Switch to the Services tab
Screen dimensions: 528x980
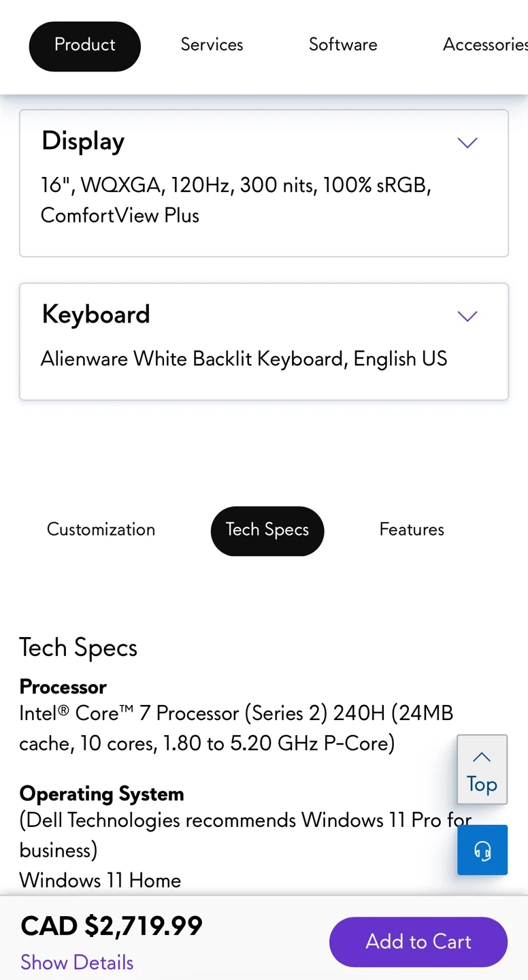212,46
